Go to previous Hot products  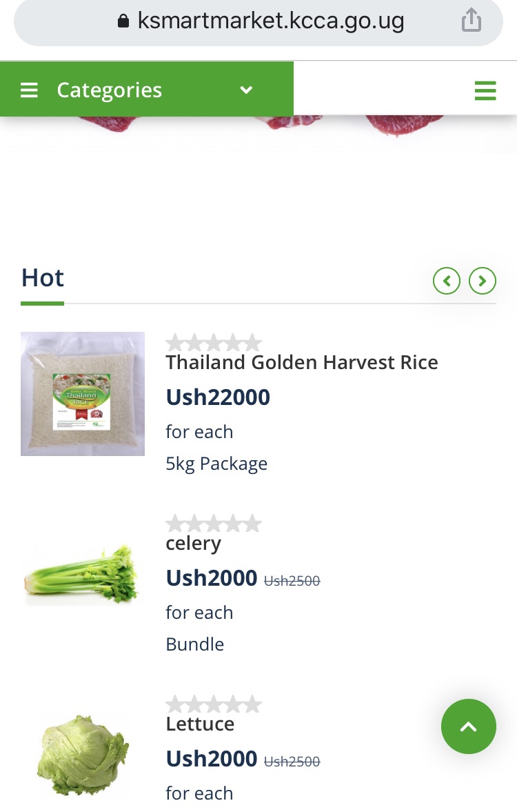click(x=447, y=281)
